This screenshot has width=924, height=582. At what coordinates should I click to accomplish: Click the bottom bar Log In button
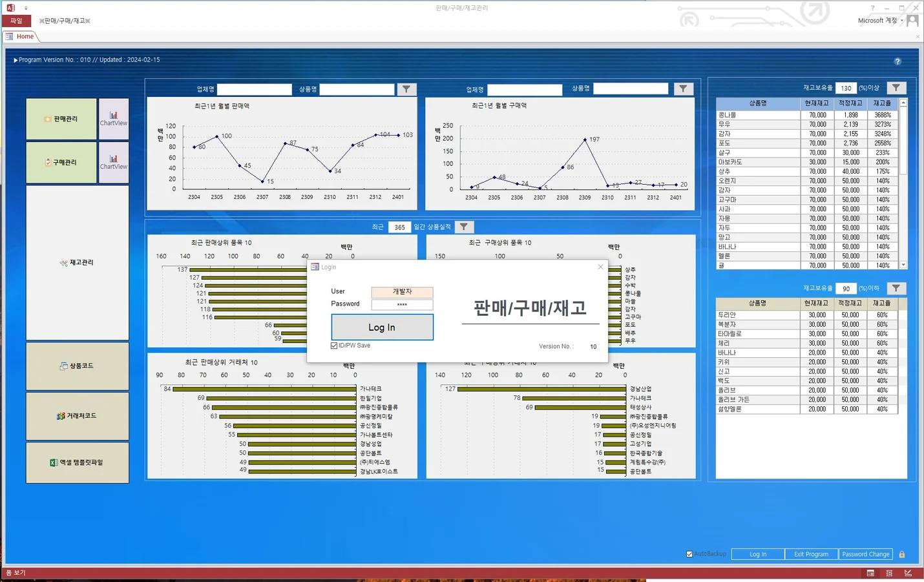758,554
